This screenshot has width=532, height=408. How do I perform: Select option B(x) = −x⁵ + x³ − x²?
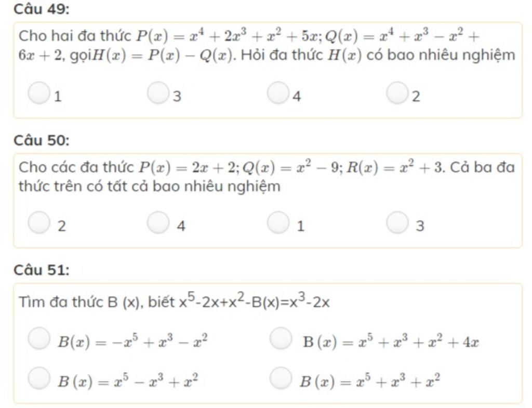(x=38, y=338)
